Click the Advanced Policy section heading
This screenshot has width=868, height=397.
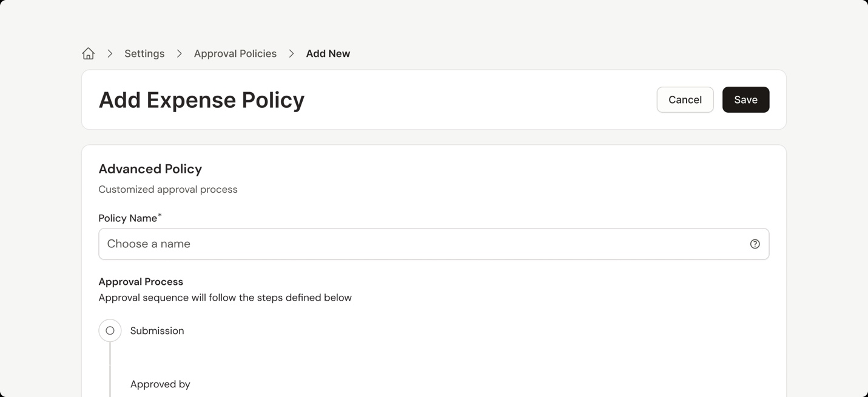coord(150,169)
